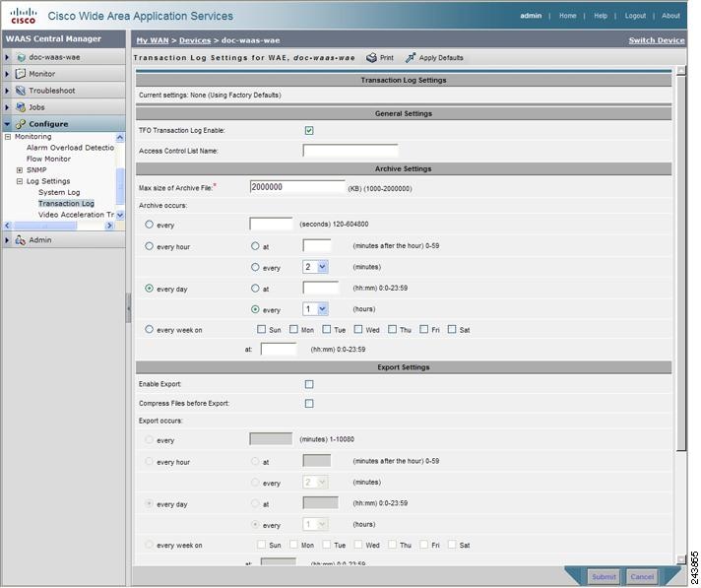Click the Logout link
Image resolution: width=701 pixels, height=588 pixels.
[x=635, y=16]
